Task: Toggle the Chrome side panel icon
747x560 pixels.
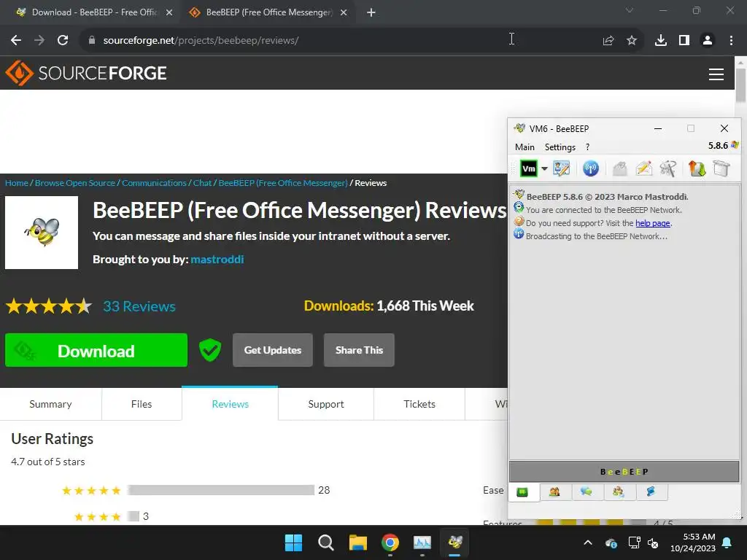Action: coord(684,41)
